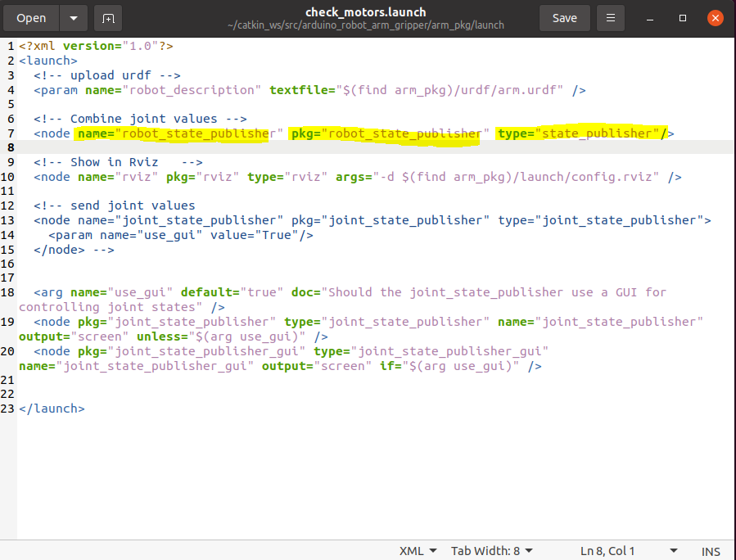Click line number 19 in the gutter
The height and width of the screenshot is (560, 736).
tap(7, 322)
